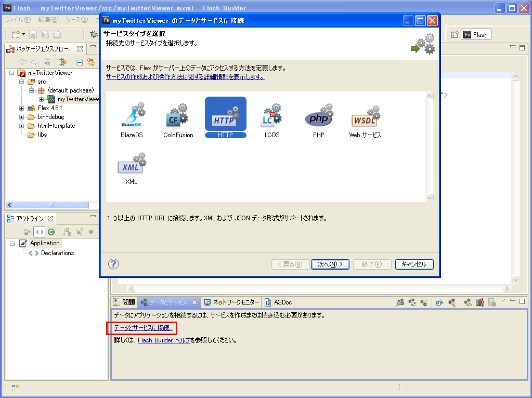532x398 pixels.
Task: Toggle the grey spheres icon in Outline toolbar
Action: 27,232
